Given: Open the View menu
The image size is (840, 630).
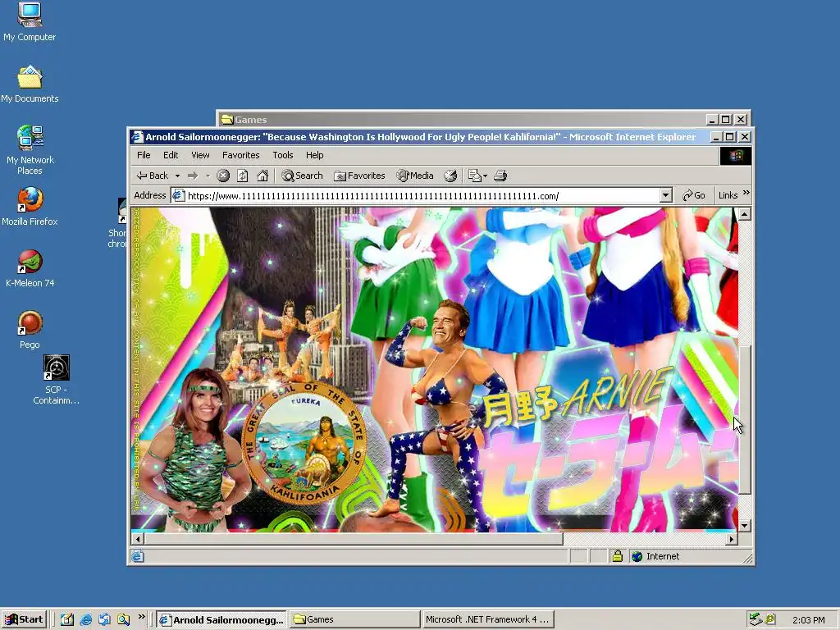Looking at the screenshot, I should (200, 155).
